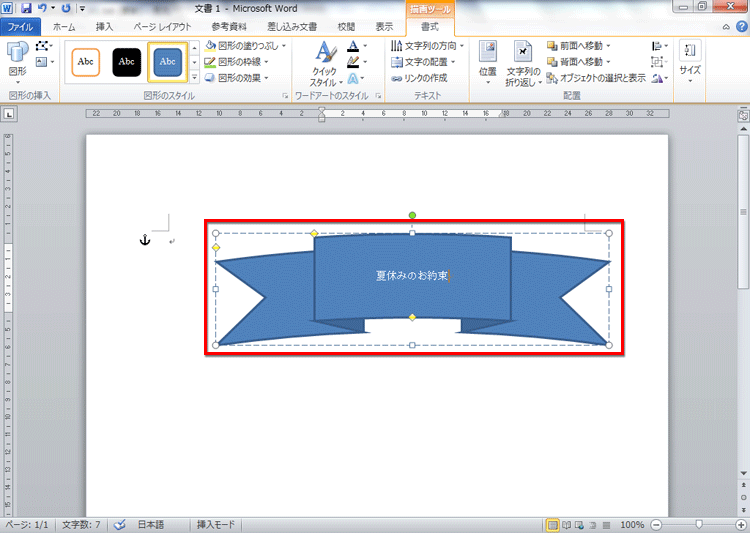The height and width of the screenshot is (533, 750).
Task: Open the 図形 shapes gallery
Action: pos(18,62)
